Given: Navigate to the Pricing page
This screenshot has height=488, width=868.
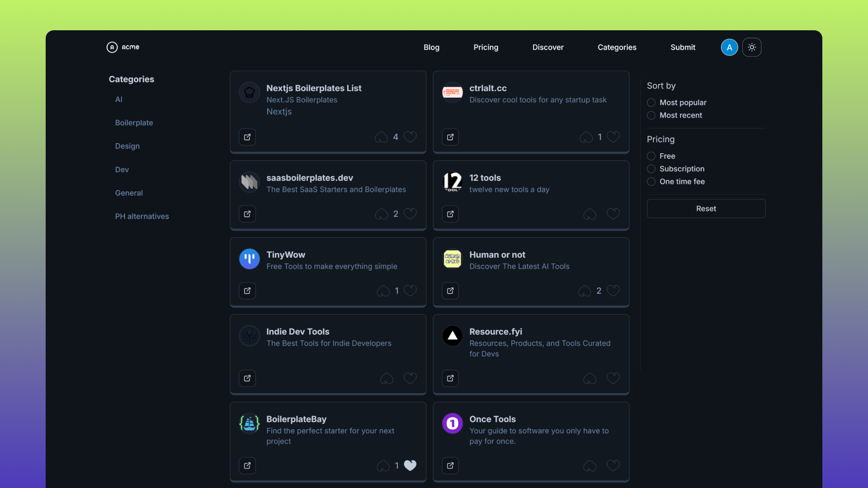Looking at the screenshot, I should [486, 47].
